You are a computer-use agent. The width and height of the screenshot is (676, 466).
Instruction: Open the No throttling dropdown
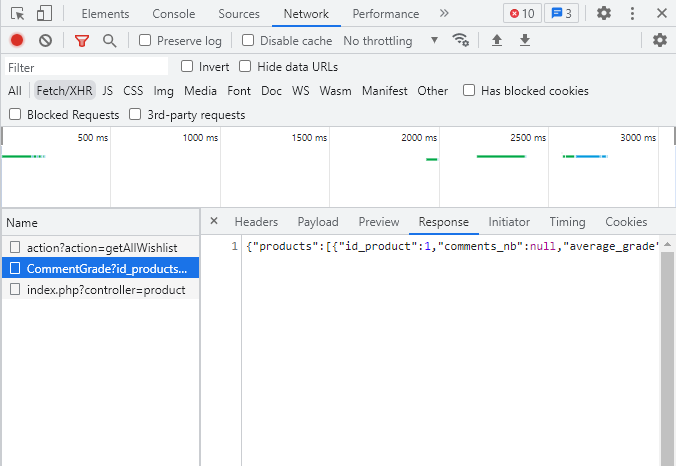click(x=390, y=41)
